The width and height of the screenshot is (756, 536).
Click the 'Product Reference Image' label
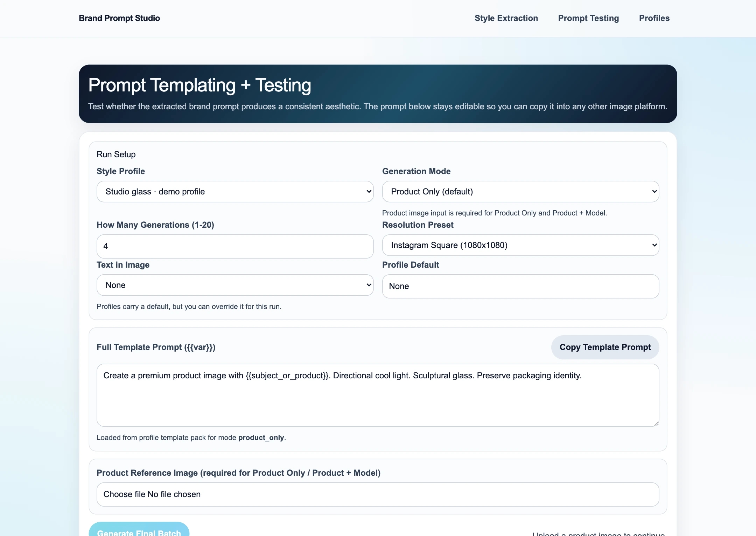(x=238, y=473)
